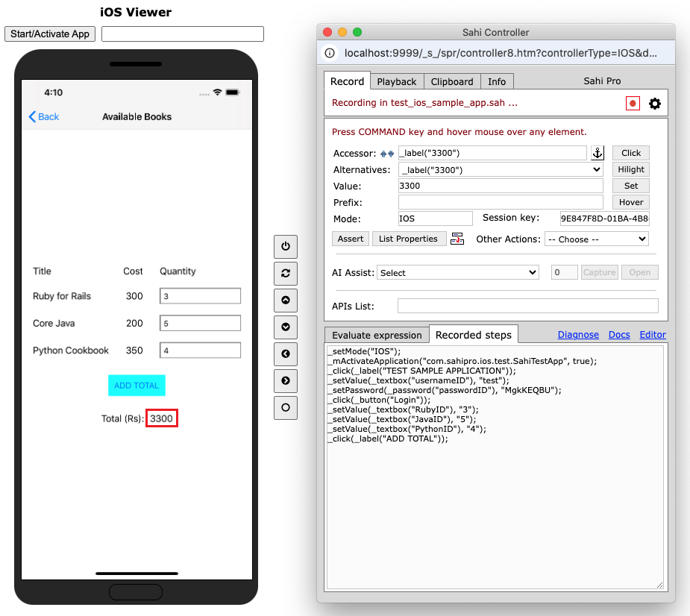Tap Back in the iOS app header
The height and width of the screenshot is (616, 690).
tap(44, 117)
